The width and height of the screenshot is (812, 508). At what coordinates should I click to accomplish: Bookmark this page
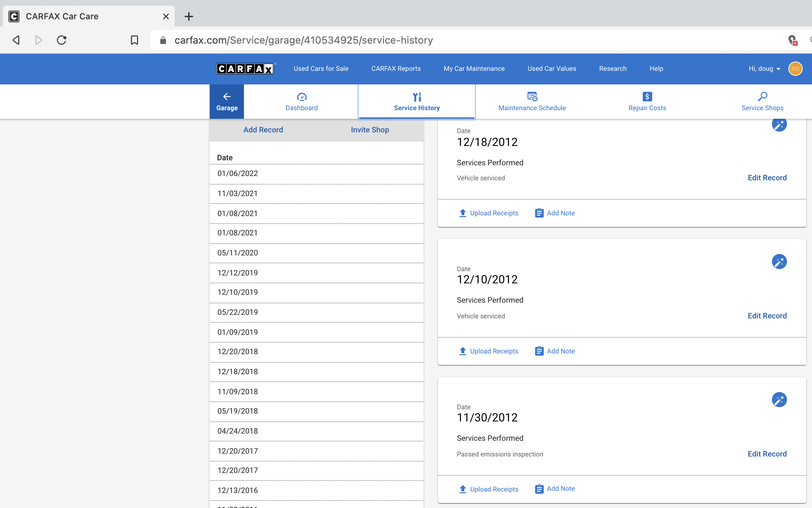coord(134,40)
